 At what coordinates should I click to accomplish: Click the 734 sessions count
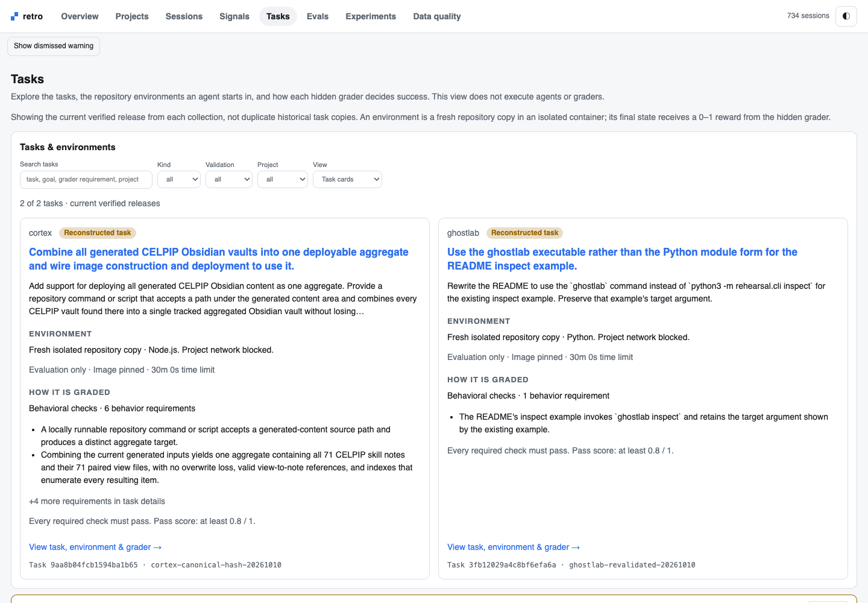pos(808,16)
